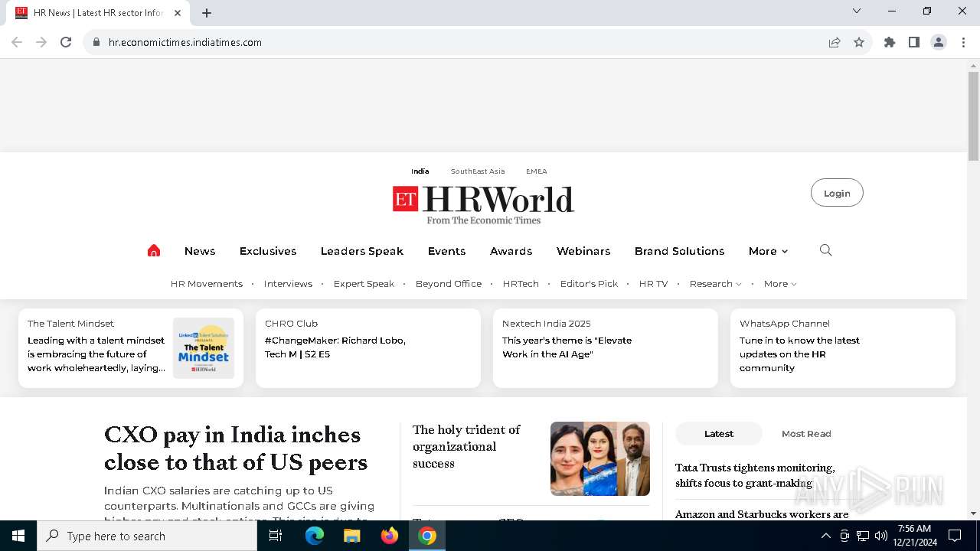Show hidden system tray icons

pyautogui.click(x=825, y=536)
